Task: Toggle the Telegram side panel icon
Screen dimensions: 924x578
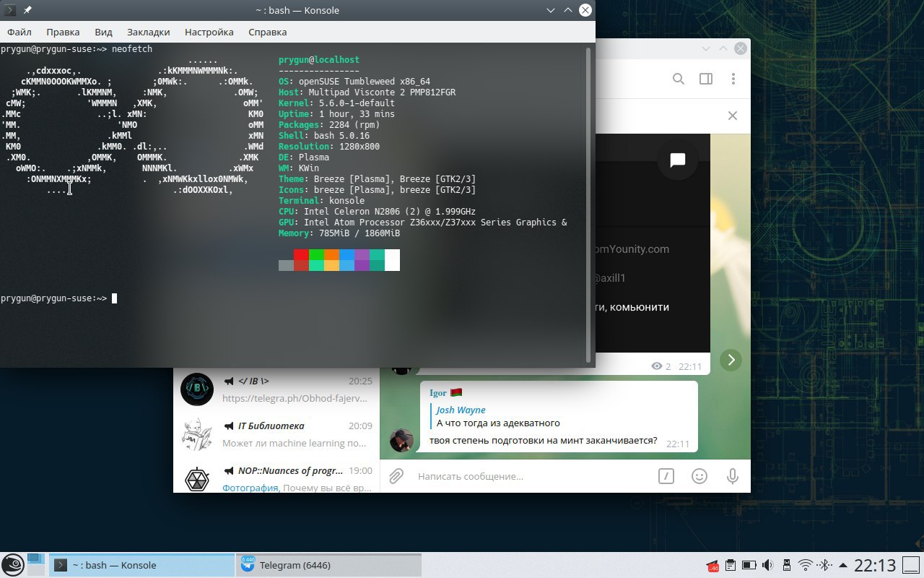Action: point(706,79)
